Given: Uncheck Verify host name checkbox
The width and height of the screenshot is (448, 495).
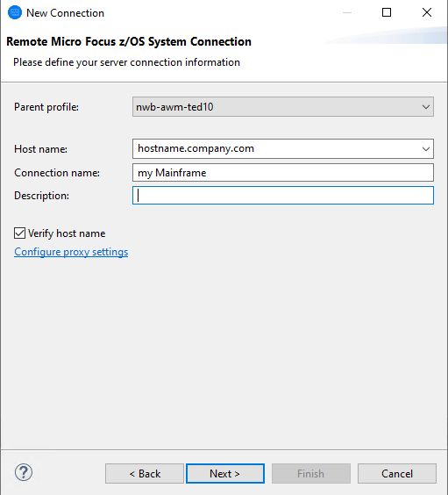Looking at the screenshot, I should click(19, 233).
